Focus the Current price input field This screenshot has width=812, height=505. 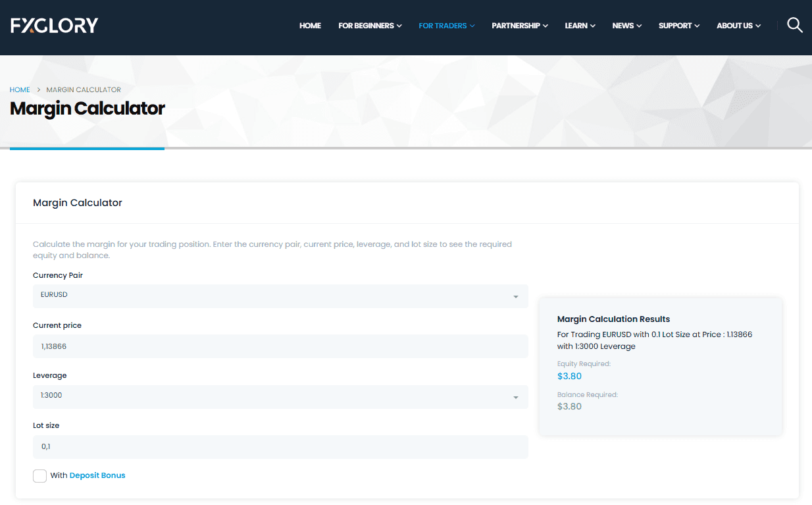click(280, 346)
